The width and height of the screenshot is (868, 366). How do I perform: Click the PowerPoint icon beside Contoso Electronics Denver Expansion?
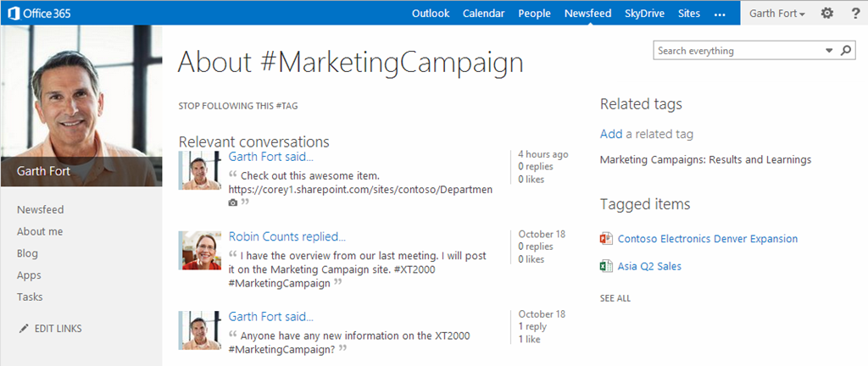tap(606, 239)
